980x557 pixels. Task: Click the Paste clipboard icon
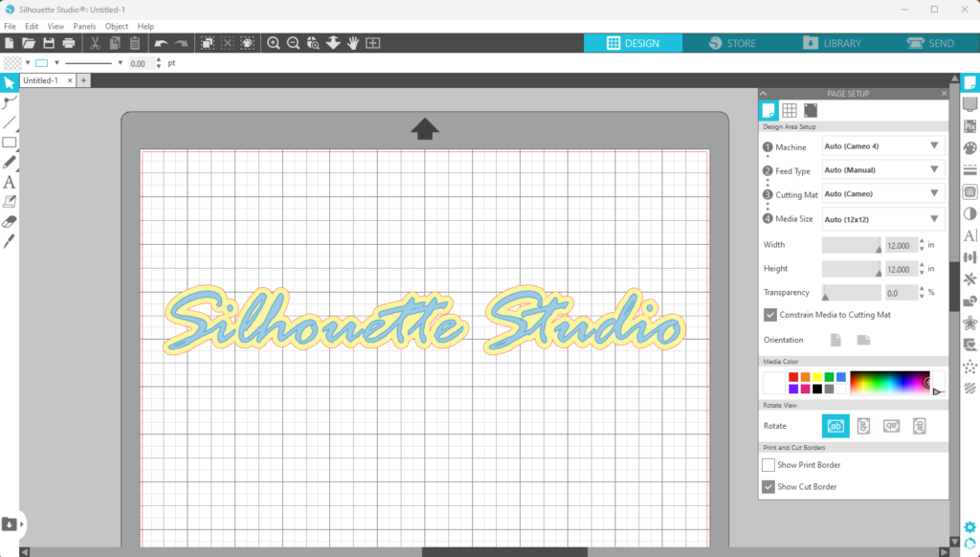pos(135,43)
